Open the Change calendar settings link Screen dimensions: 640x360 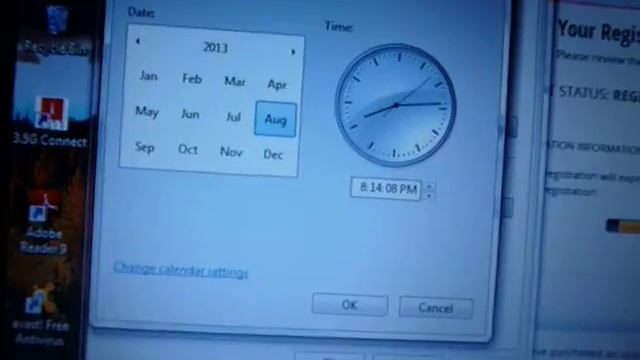click(181, 270)
